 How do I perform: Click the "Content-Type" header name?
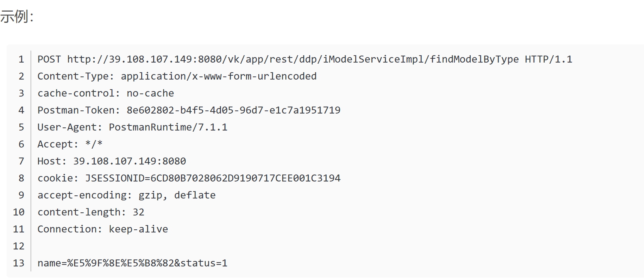(x=73, y=76)
